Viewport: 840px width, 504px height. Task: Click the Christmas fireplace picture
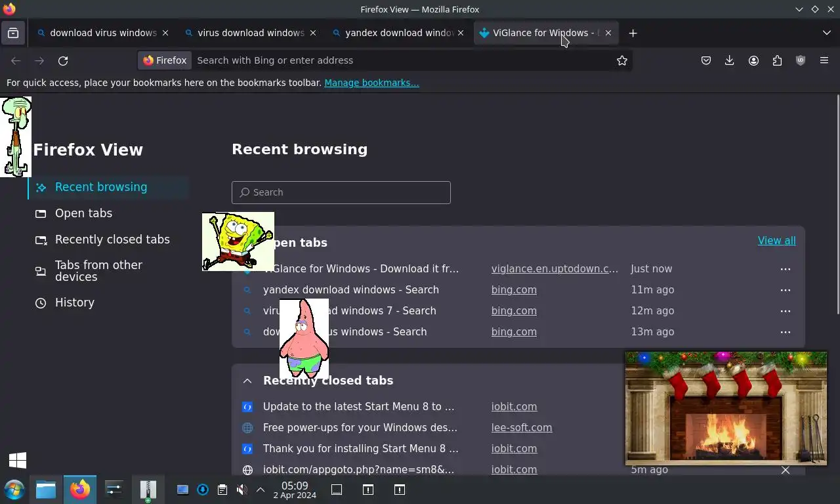[726, 408]
